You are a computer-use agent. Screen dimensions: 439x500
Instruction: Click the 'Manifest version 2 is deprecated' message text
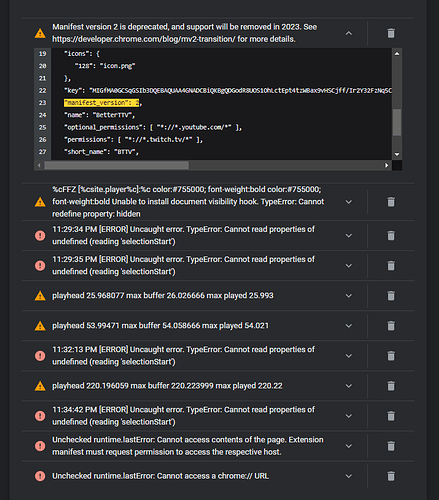point(185,33)
